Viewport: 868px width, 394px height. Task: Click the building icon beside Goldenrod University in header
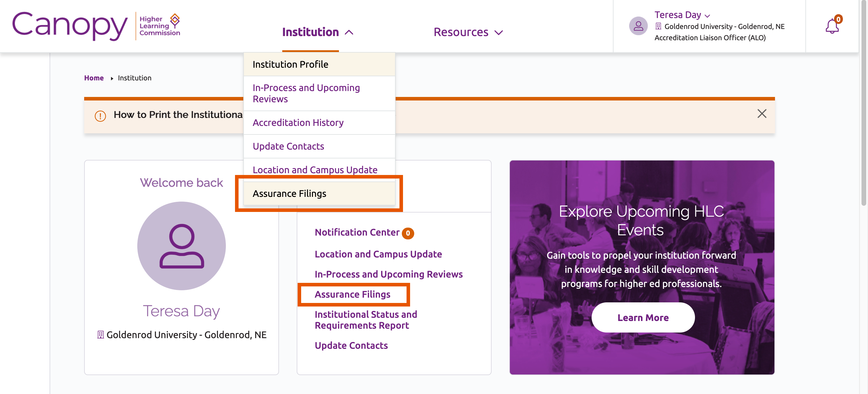point(658,26)
